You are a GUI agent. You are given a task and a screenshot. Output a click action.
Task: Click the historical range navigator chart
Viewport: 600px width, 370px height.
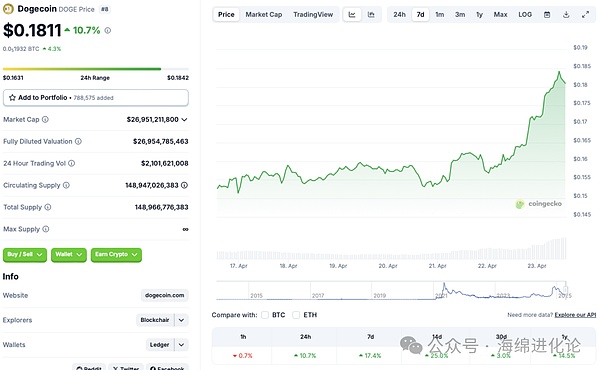point(391,290)
